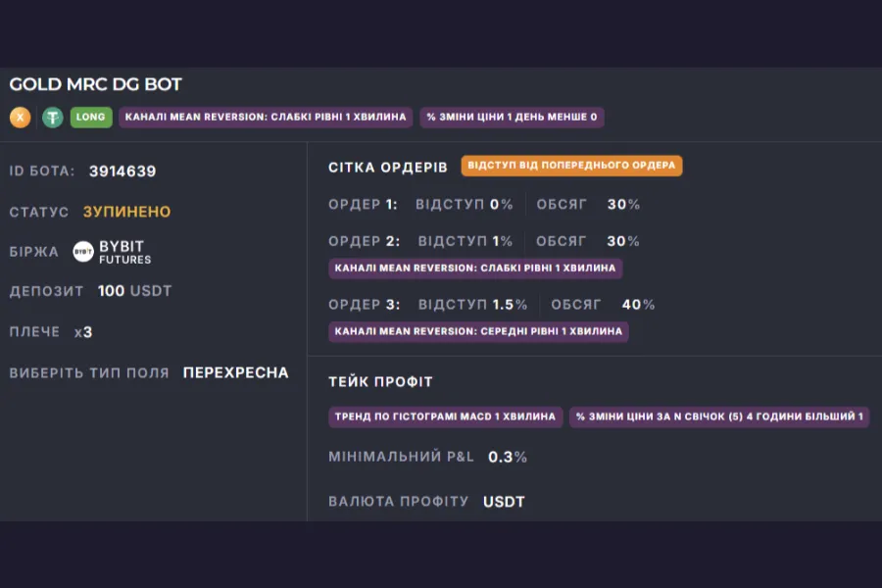Click the USDT profit currency value
882x588 pixels.
(505, 501)
